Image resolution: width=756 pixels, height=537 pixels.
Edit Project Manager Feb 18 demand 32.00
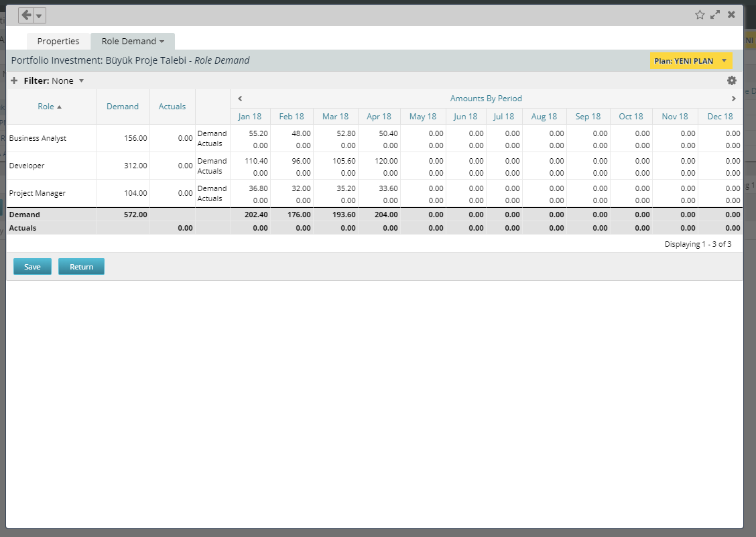click(301, 188)
